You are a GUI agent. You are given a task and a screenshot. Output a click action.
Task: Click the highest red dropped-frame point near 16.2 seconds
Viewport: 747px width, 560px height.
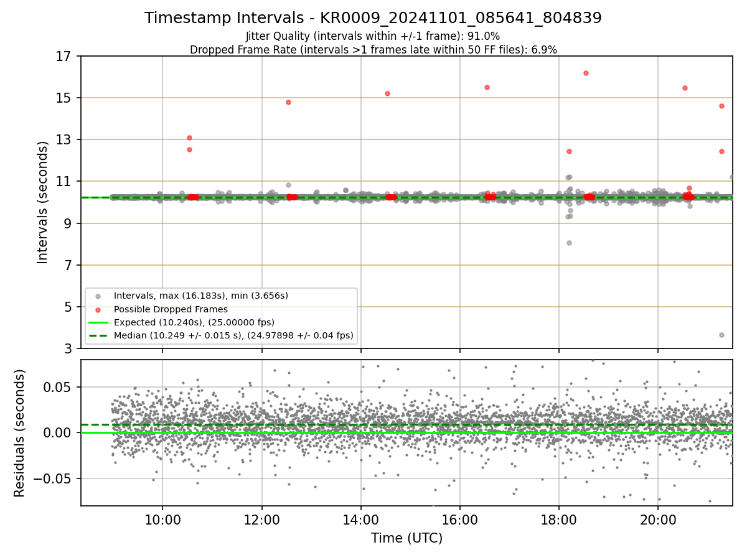(586, 73)
